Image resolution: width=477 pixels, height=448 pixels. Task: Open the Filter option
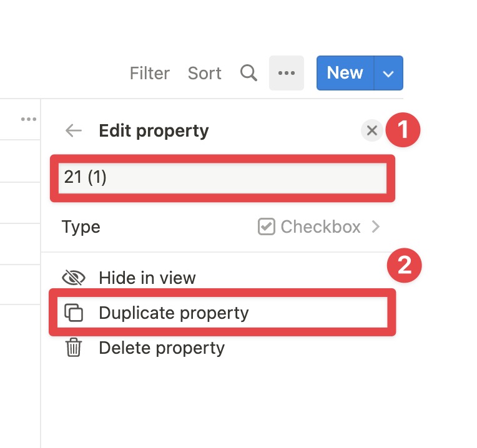coord(150,73)
